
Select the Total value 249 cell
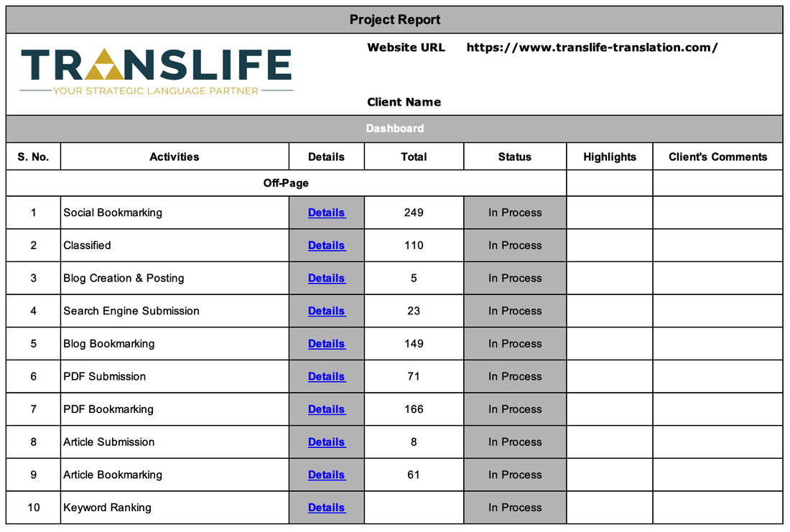click(414, 213)
